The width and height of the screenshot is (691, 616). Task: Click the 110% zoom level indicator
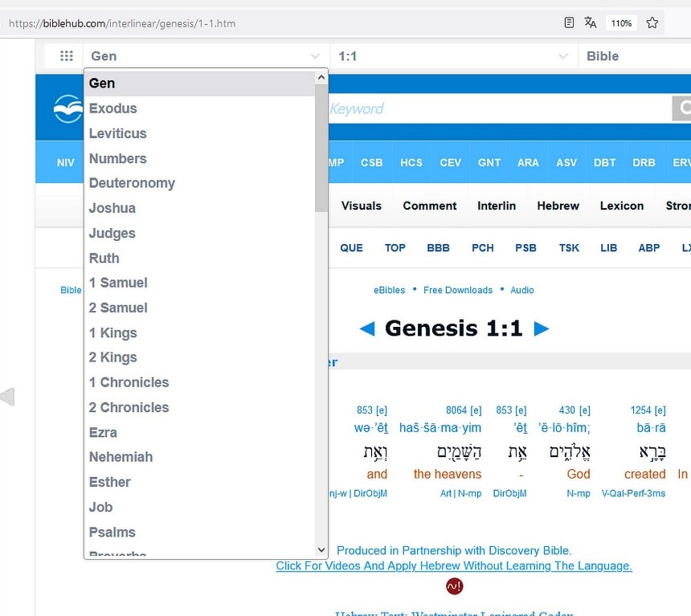[x=621, y=23]
